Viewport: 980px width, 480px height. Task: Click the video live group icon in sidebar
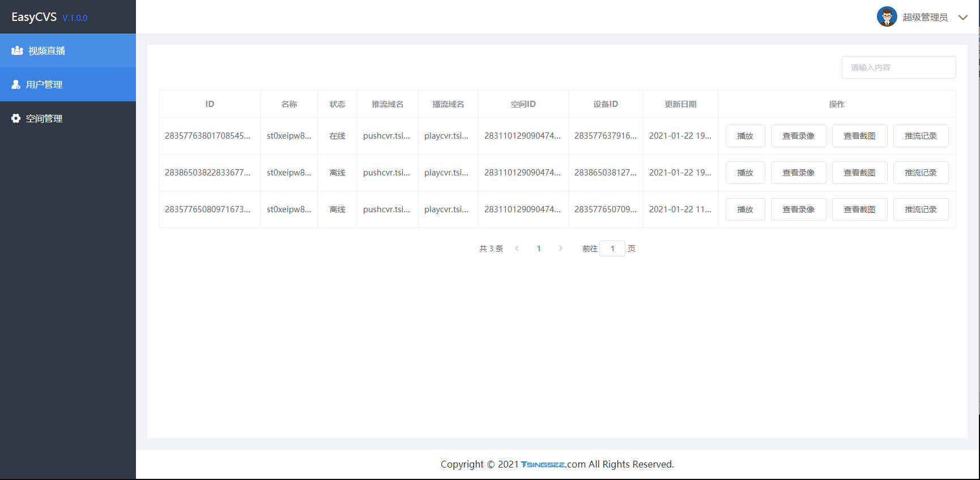tap(17, 50)
